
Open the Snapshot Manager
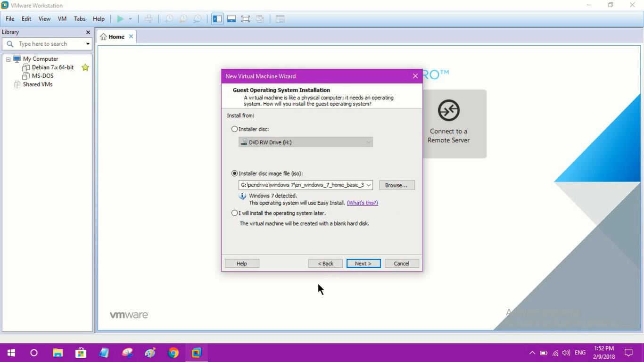pos(197,18)
